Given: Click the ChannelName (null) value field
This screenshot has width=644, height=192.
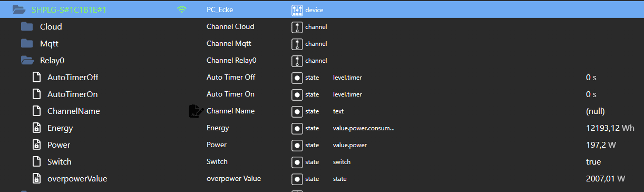Looking at the screenshot, I should pyautogui.click(x=596, y=111).
